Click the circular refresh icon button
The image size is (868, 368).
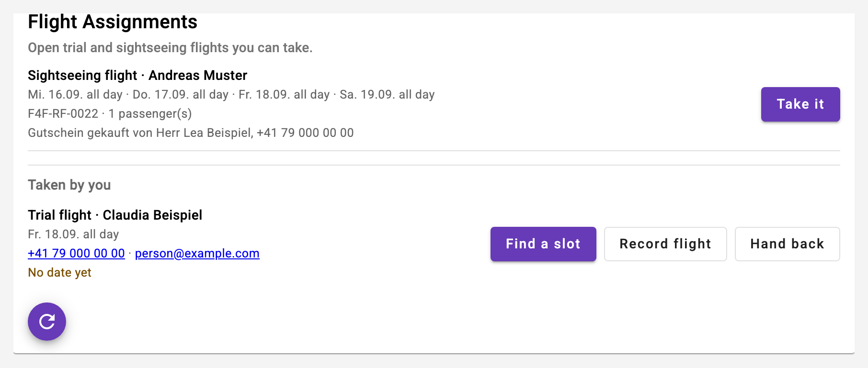[47, 322]
